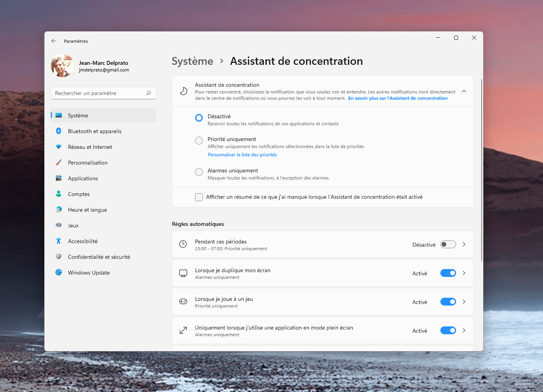Click the Heure et langue globe icon

point(59,209)
